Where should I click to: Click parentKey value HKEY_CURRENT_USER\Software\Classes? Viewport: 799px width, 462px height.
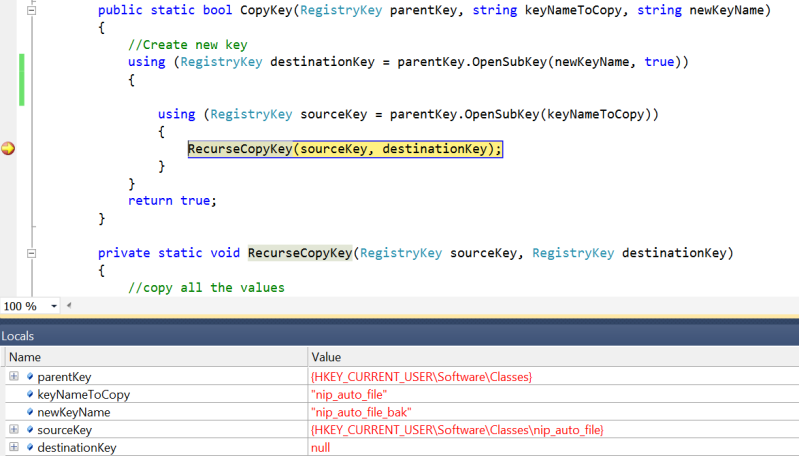pyautogui.click(x=421, y=376)
